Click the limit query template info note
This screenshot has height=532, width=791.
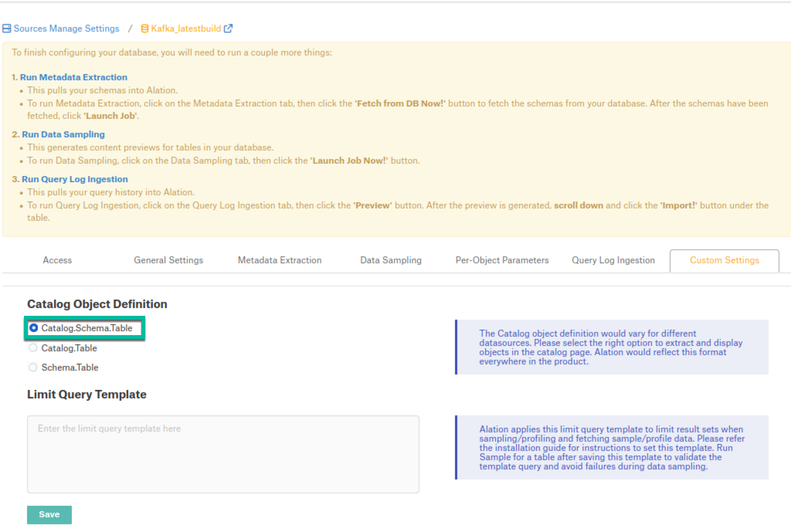coord(612,447)
